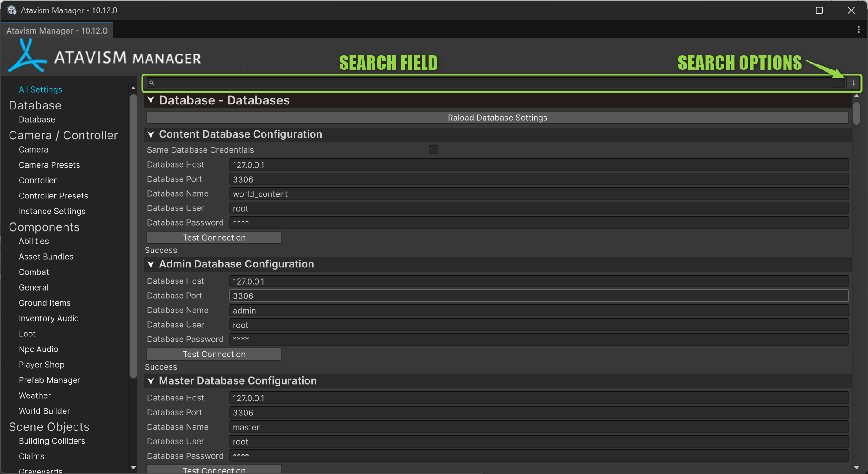Click Content Database Port field
The height and width of the screenshot is (474, 868).
[539, 179]
